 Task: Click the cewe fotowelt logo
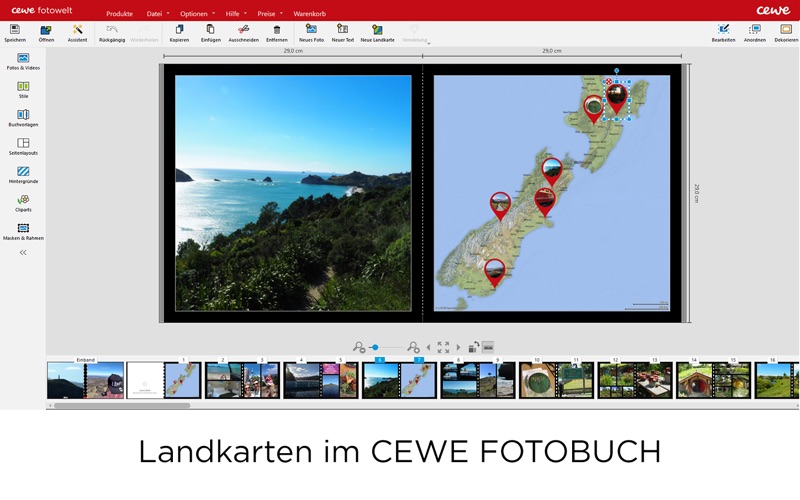tap(42, 10)
